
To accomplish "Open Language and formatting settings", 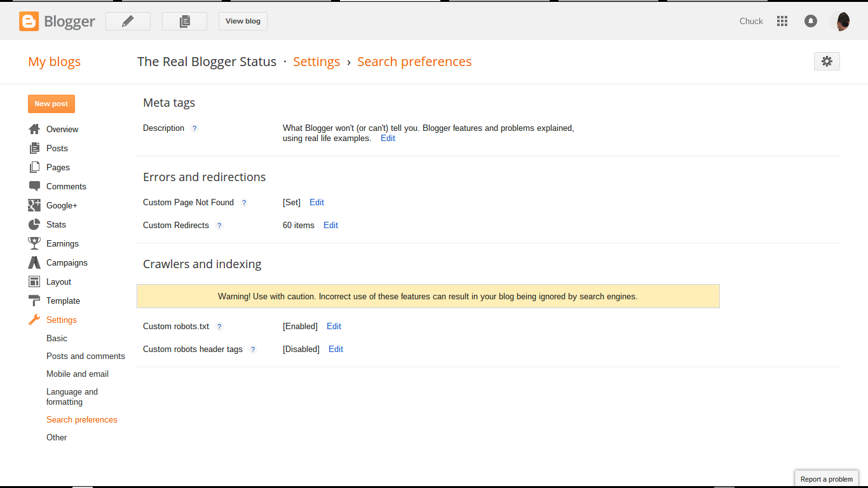I will pos(72,396).
